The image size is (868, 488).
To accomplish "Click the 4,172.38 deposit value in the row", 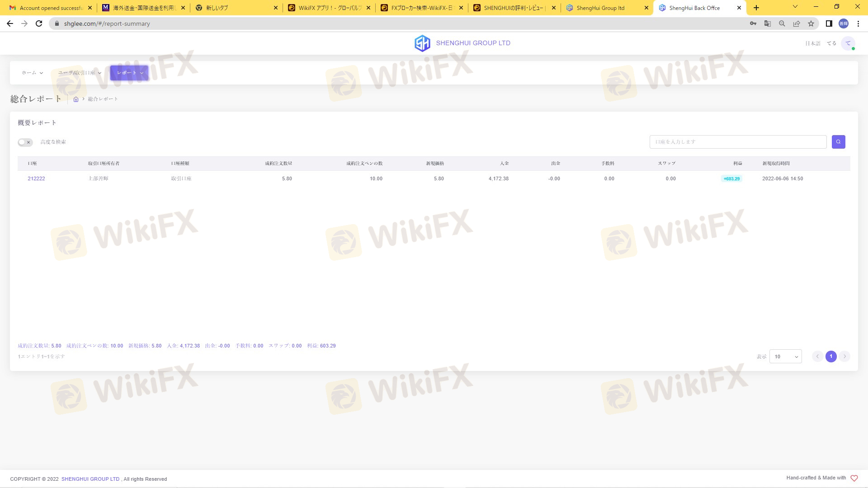I will coord(499,179).
